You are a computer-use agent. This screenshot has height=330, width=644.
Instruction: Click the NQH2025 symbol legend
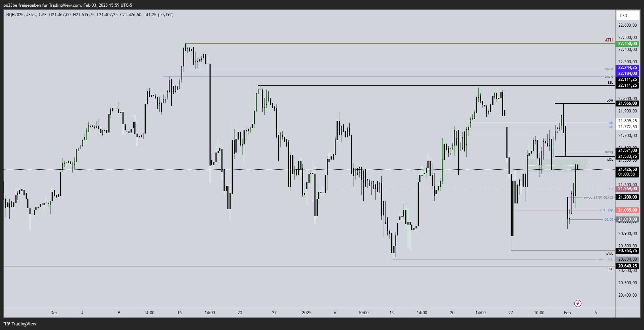26,15
